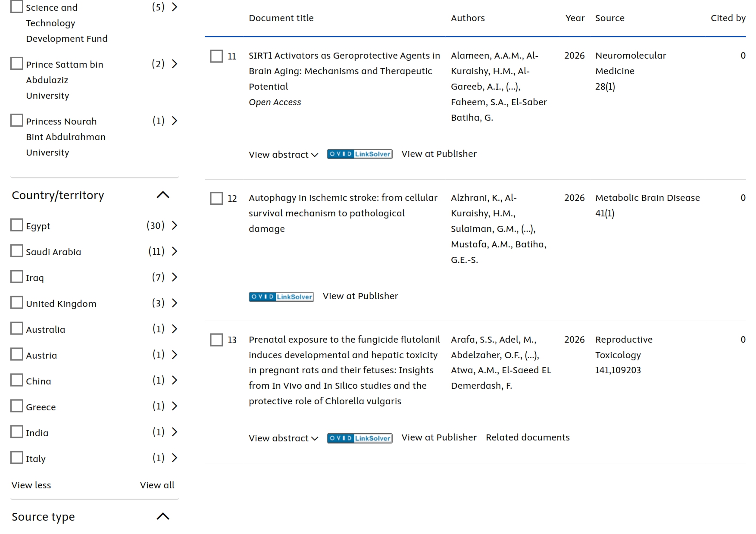
Task: Click OVID LinkSolver icon for document 11
Action: point(359,154)
